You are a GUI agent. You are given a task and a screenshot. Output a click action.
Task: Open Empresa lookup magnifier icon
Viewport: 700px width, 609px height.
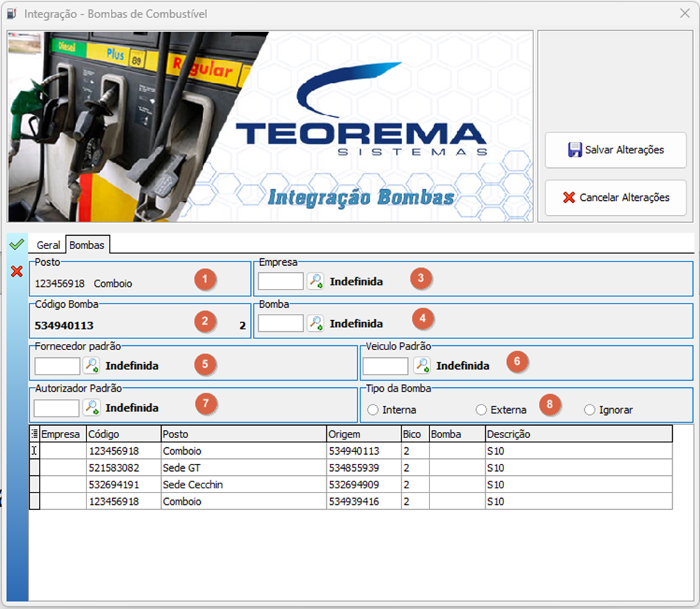pos(316,281)
